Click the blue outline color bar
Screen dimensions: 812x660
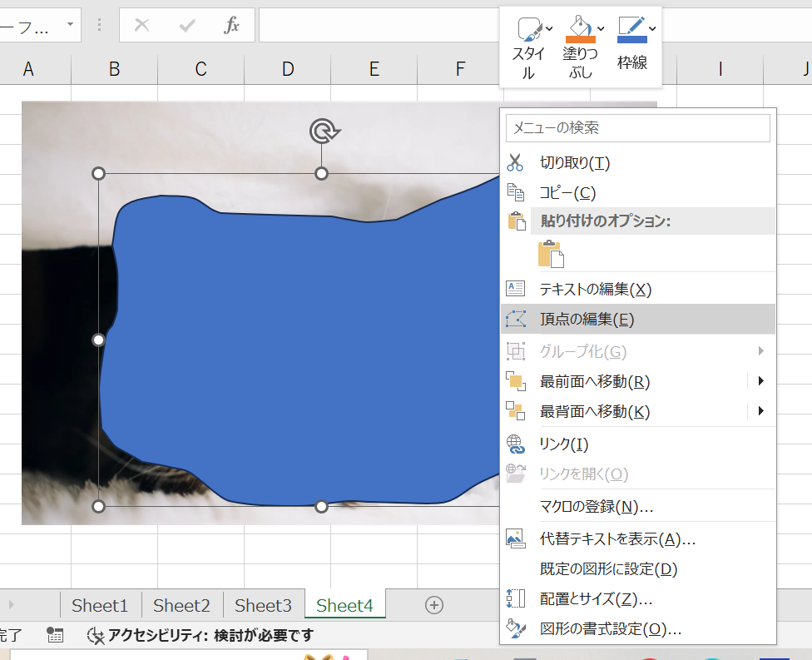[x=632, y=39]
